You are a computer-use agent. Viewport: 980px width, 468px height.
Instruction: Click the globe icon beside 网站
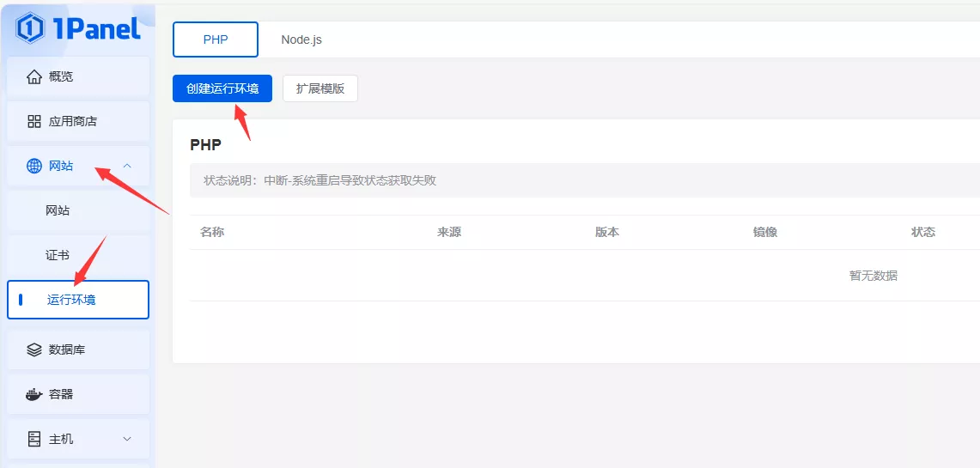[34, 167]
